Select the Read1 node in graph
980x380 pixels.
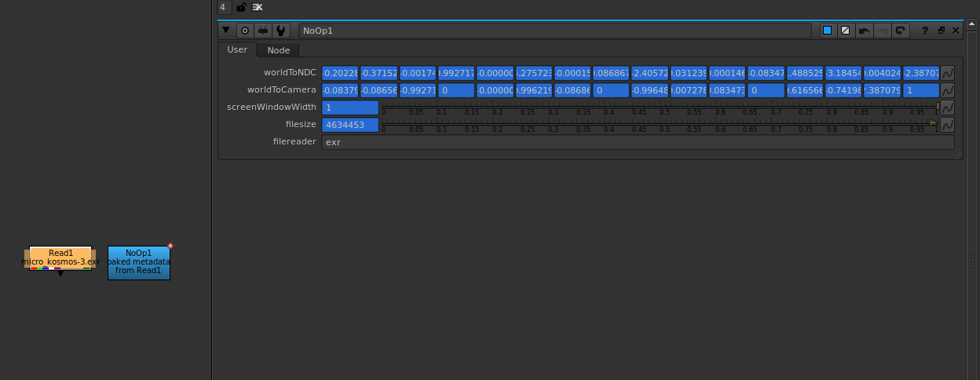point(60,257)
